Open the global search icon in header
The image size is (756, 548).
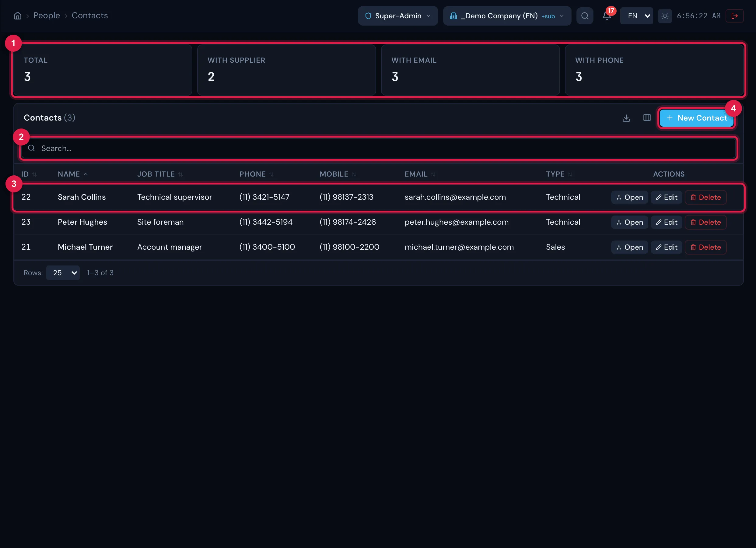click(x=585, y=16)
